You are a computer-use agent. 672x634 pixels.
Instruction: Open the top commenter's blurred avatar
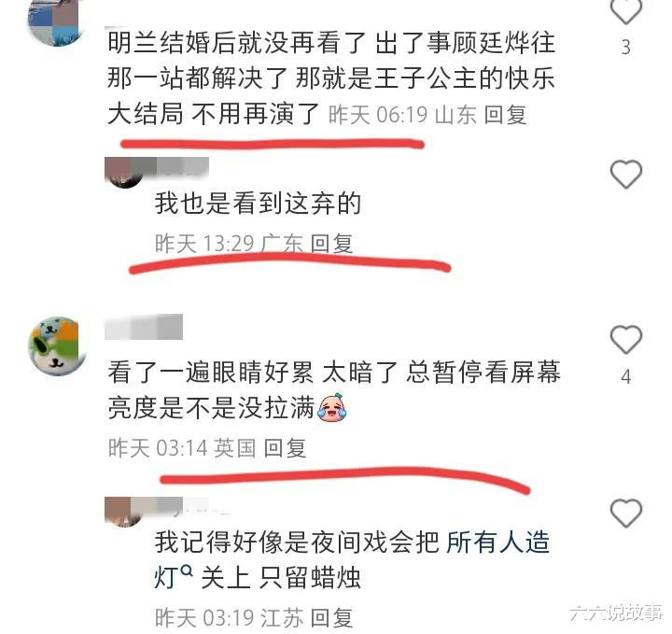(56, 20)
